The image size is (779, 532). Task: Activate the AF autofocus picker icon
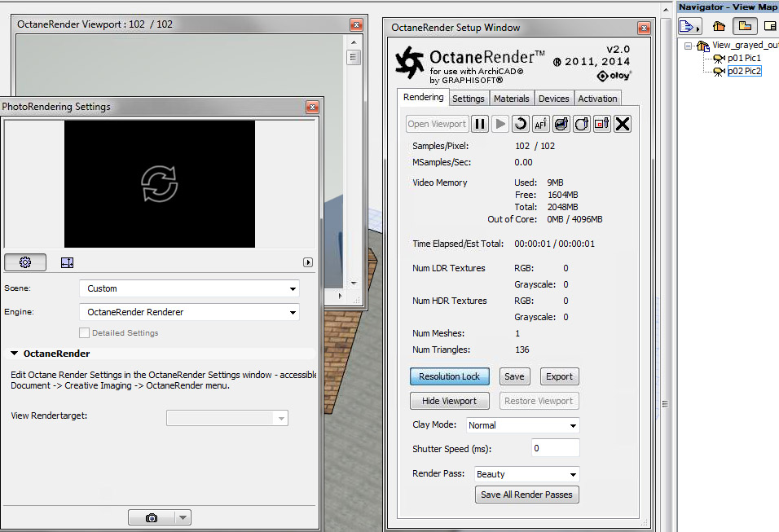[540, 124]
